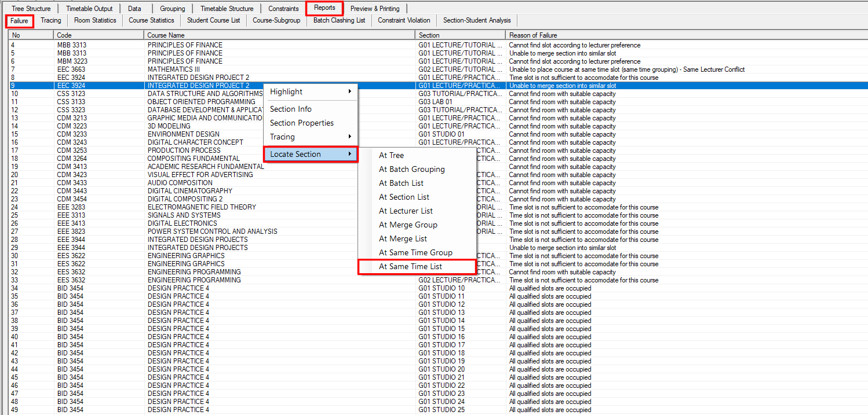Open the Tracing sub-tab

(x=51, y=20)
